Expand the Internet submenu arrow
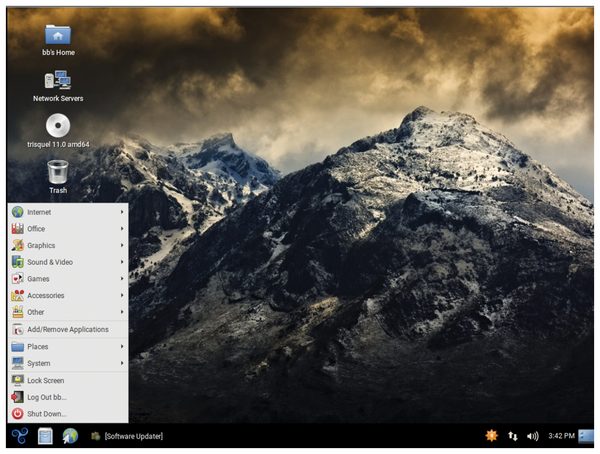This screenshot has width=600, height=454. click(x=122, y=212)
